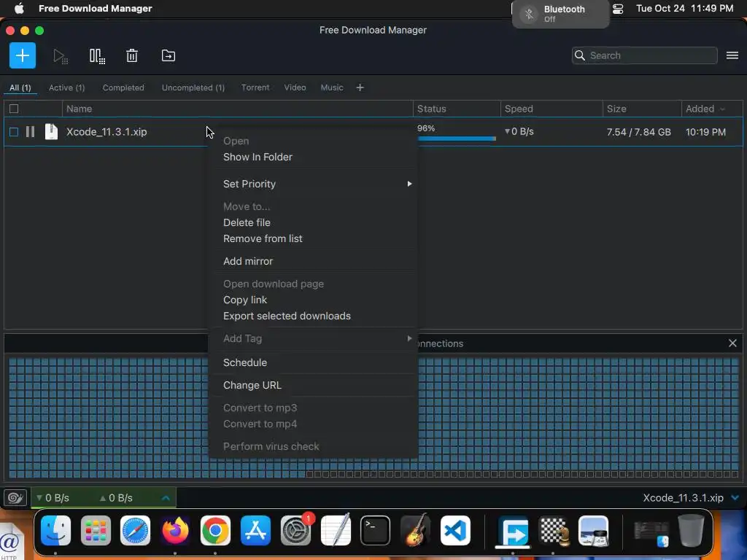Image resolution: width=747 pixels, height=560 pixels.
Task: Sort by the Size column header
Action: point(642,109)
